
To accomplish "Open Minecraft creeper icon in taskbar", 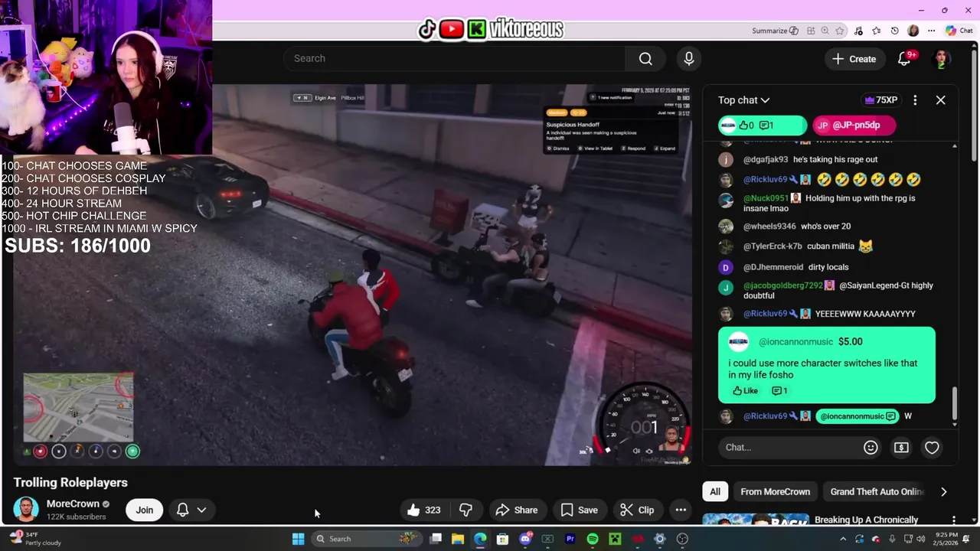I will pos(615,539).
